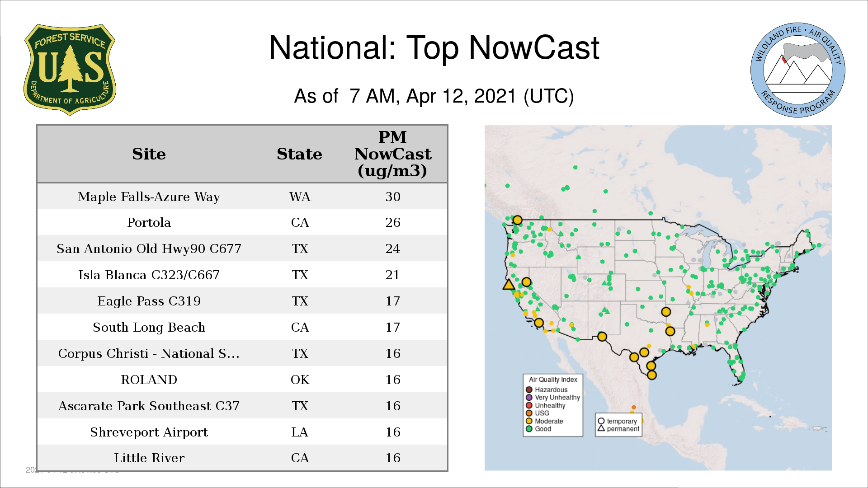Screen dimensions: 868x488
Task: Click the Good green legend dot
Action: 529,429
